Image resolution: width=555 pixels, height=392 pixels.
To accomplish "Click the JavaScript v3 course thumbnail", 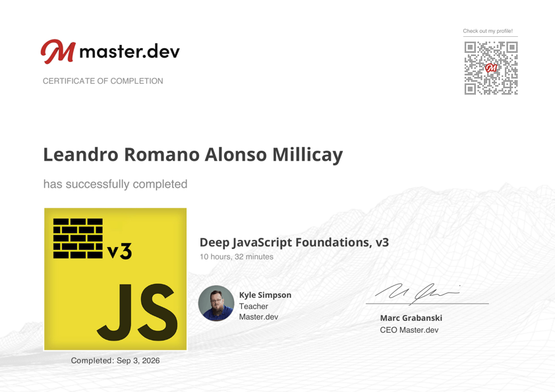I will click(x=115, y=279).
